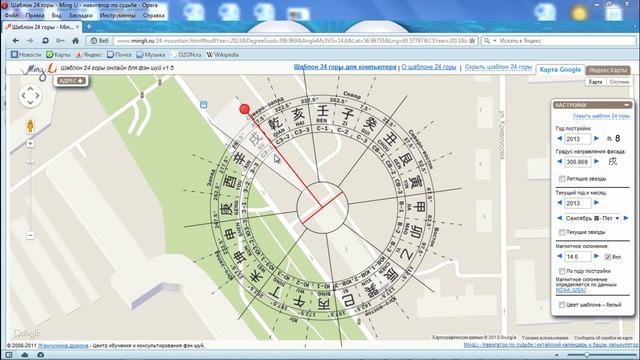Go to next month with right arrow
Screen dimensions: 640x360
coord(626,218)
